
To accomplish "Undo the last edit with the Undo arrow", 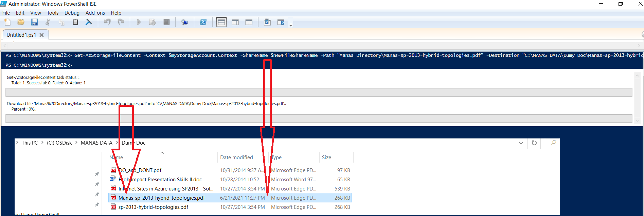I will (x=107, y=22).
